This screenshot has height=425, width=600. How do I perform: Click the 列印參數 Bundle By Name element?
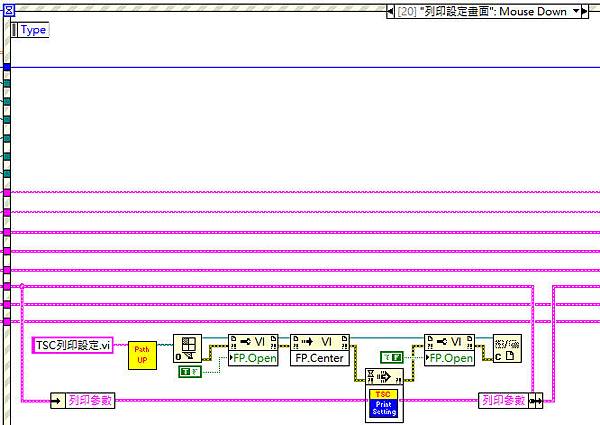510,401
